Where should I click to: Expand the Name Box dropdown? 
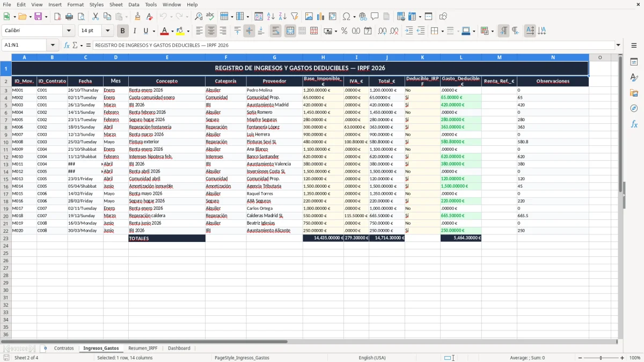pos(53,45)
